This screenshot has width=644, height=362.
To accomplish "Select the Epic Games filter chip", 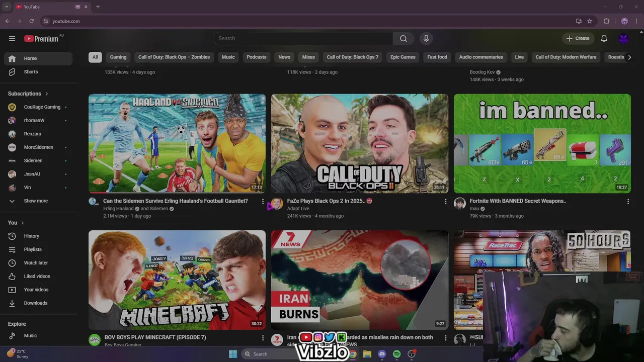I will click(403, 57).
